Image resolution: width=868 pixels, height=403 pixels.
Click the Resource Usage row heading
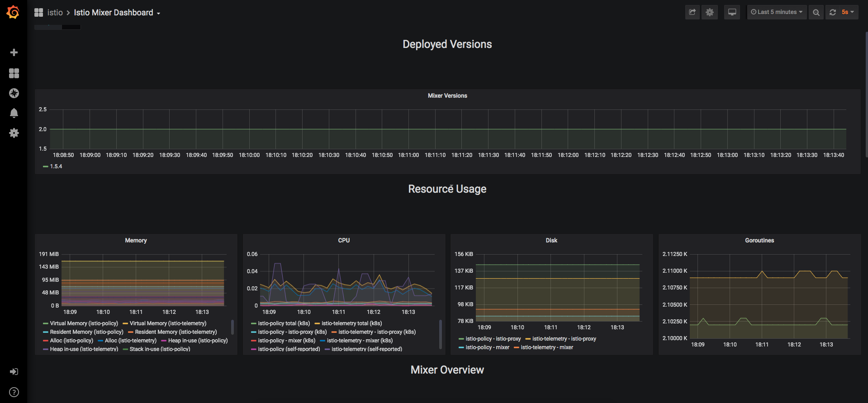(x=447, y=189)
